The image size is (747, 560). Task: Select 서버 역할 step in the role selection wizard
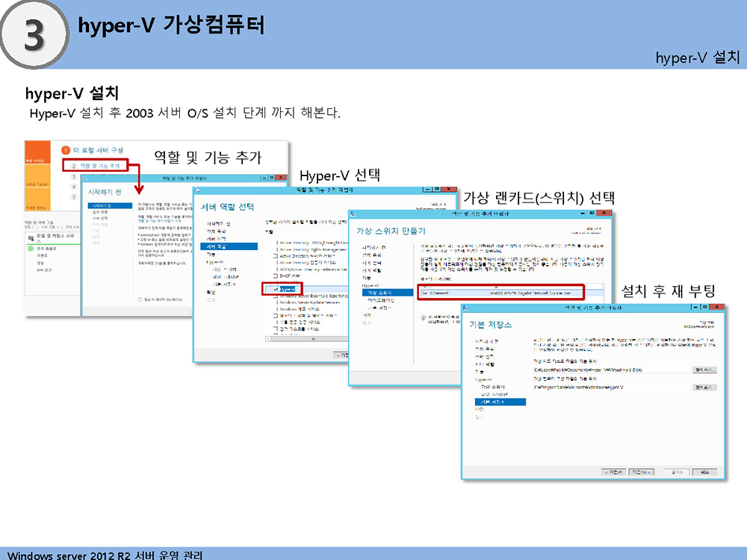pos(229,246)
